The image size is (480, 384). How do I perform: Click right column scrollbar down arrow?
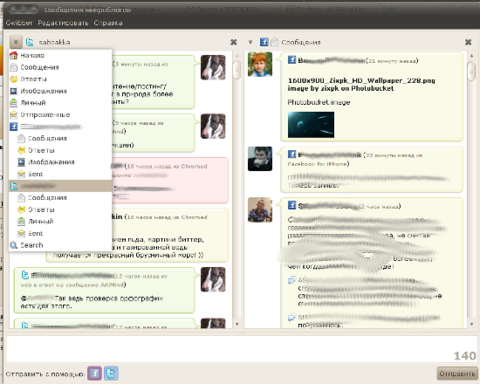(x=471, y=324)
